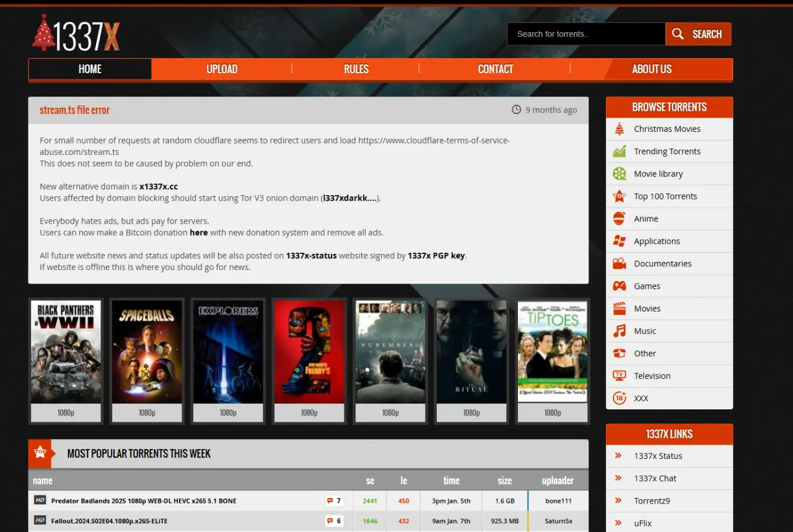The image size is (793, 532).
Task: Open the Top 100 Torrents link
Action: click(x=665, y=196)
